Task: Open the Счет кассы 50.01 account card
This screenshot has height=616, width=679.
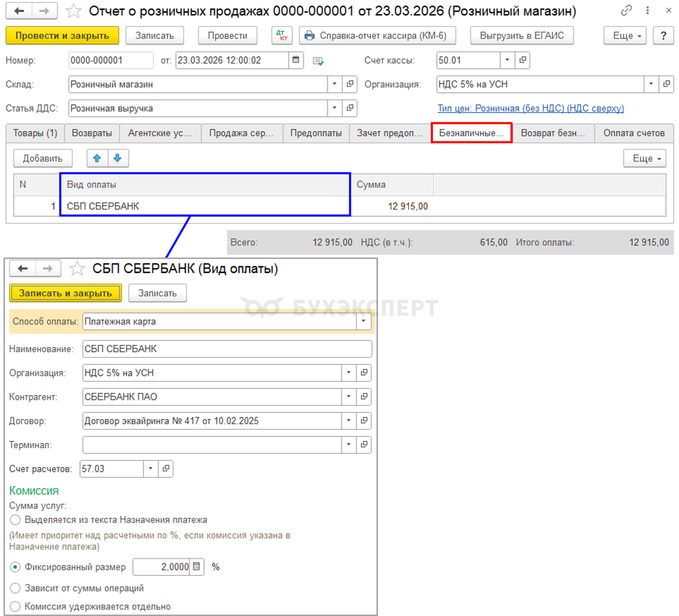Action: coord(523,60)
